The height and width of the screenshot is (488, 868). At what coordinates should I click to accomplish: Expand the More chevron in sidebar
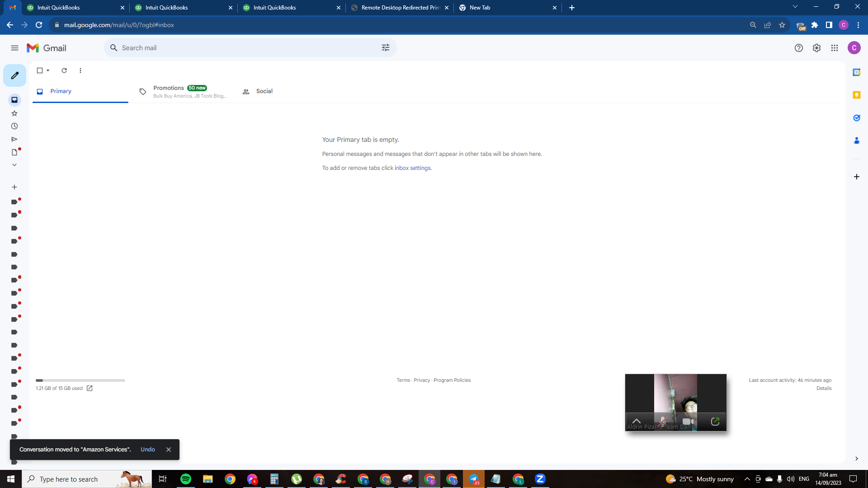(x=14, y=165)
